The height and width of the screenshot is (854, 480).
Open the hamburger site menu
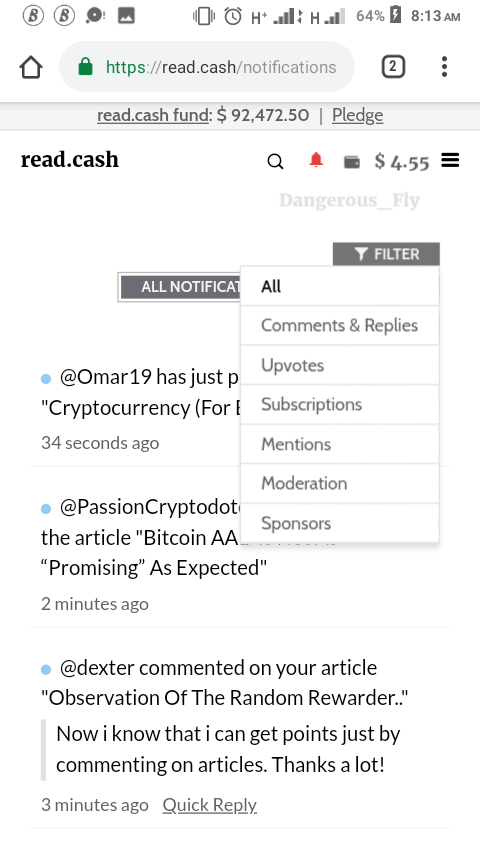pos(450,160)
